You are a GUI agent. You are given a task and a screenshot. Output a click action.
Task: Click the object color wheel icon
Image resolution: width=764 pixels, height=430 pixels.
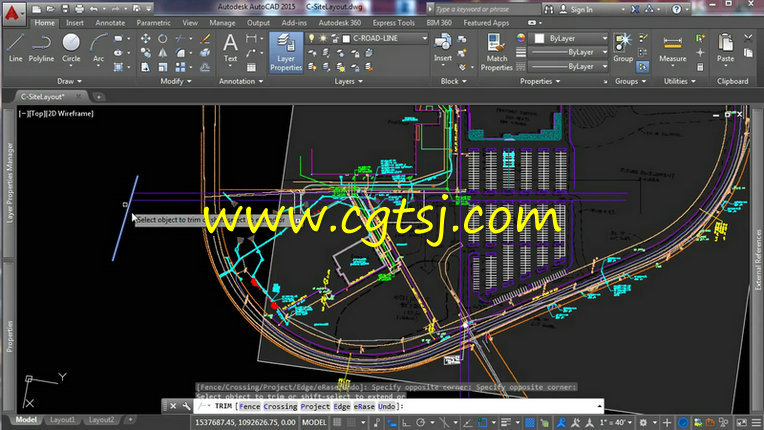(x=521, y=38)
